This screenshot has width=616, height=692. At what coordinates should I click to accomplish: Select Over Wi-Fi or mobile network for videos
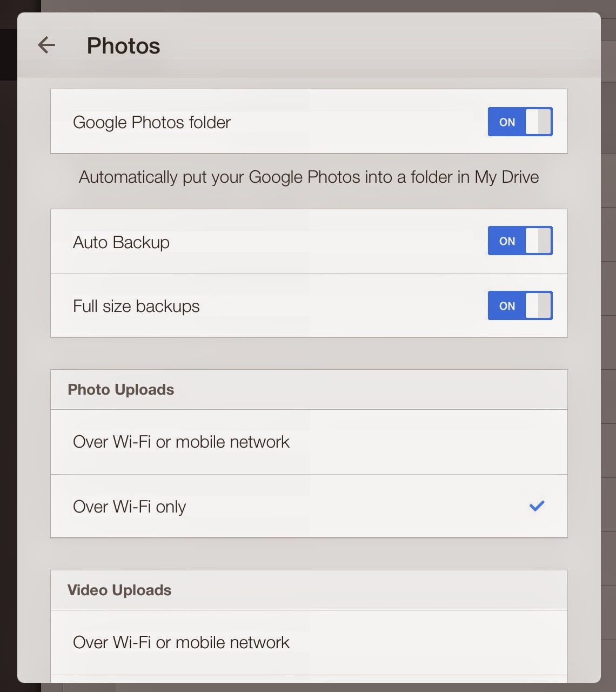point(181,642)
